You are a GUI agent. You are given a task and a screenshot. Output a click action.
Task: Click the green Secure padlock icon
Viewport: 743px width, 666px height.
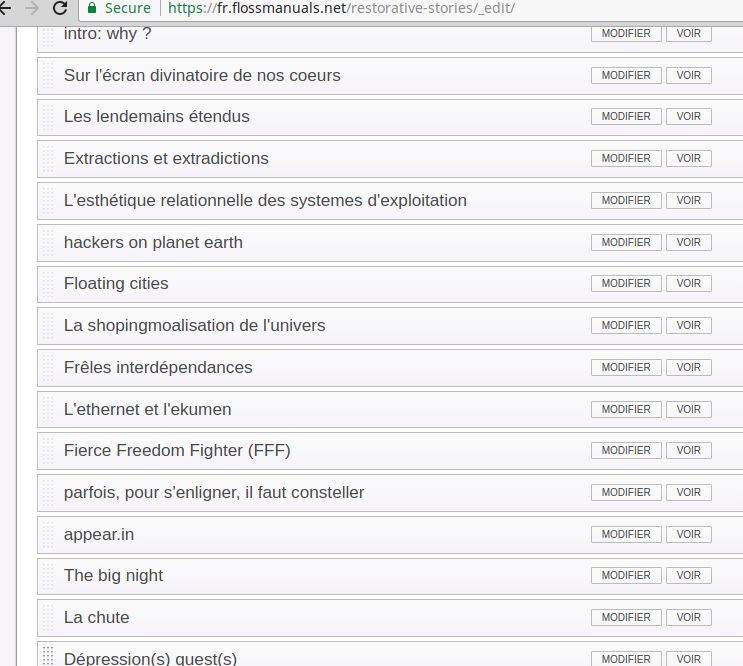92,9
